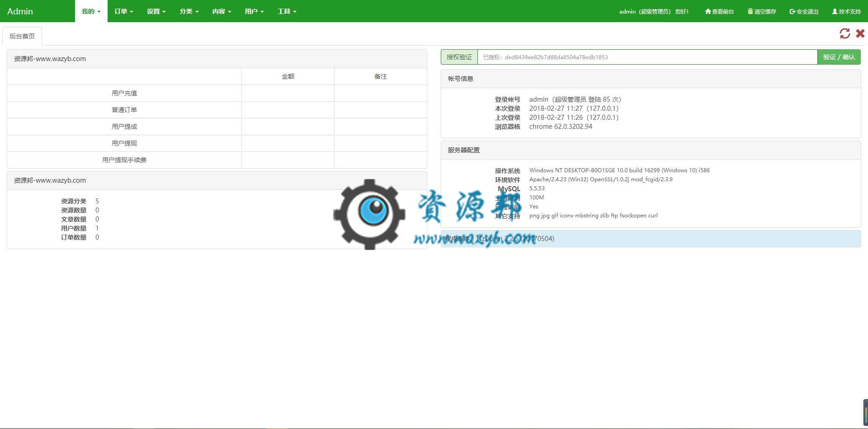Expand the 设置 menu
This screenshot has height=429, width=868.
pyautogui.click(x=156, y=11)
